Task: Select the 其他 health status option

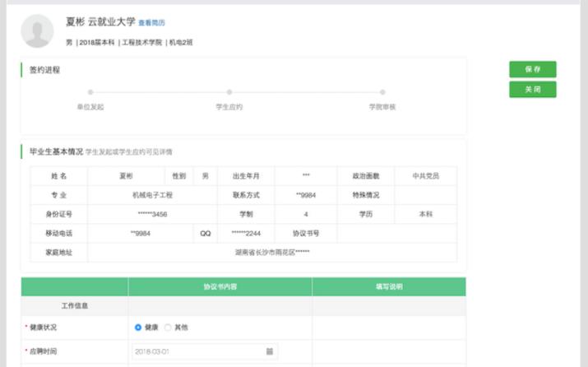Action: point(169,328)
